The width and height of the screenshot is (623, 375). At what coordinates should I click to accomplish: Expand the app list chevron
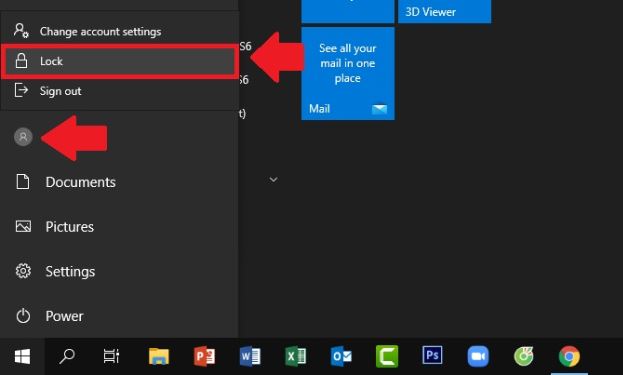pyautogui.click(x=273, y=180)
